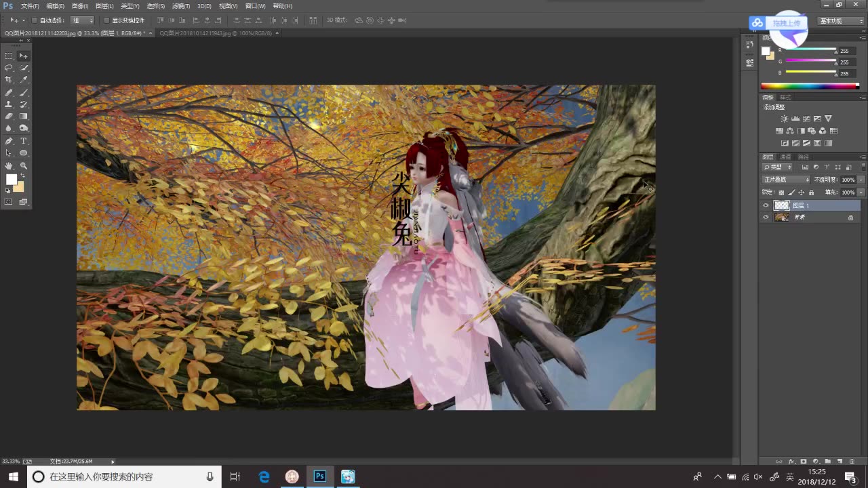This screenshot has width=868, height=488.
Task: Select the Hand tool
Action: (9, 165)
